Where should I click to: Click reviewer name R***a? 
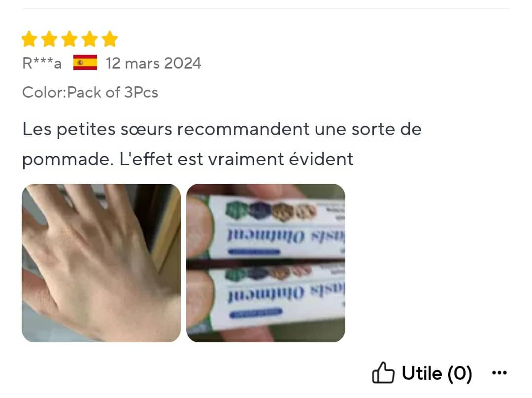[x=42, y=63]
